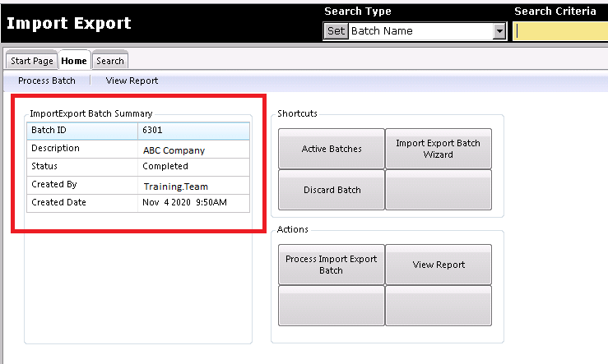The width and height of the screenshot is (608, 364).
Task: Choose View Report in the toolbar
Action: (132, 81)
